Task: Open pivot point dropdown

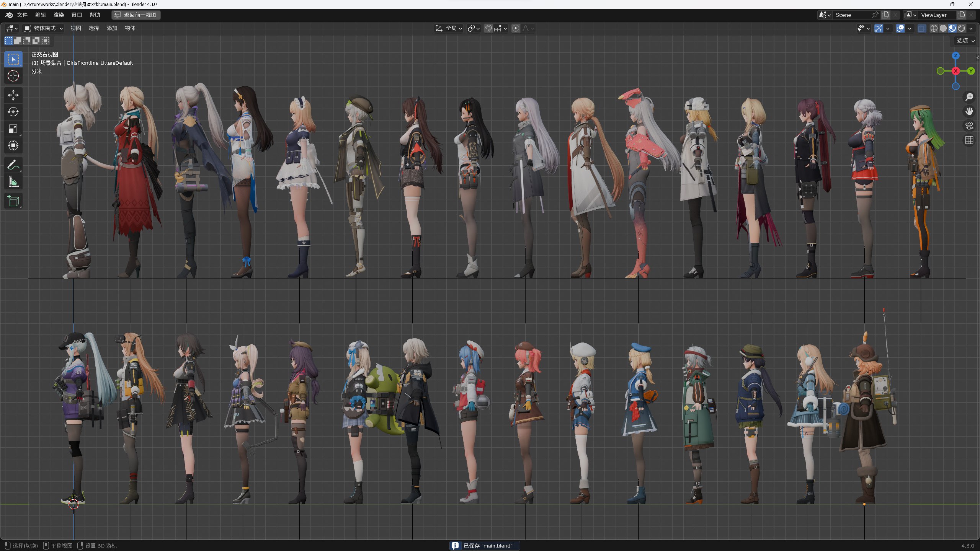Action: point(474,28)
